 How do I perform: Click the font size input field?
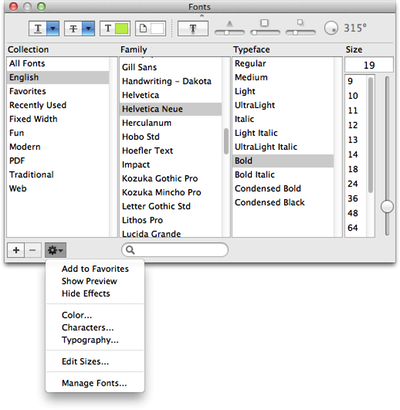(369, 65)
